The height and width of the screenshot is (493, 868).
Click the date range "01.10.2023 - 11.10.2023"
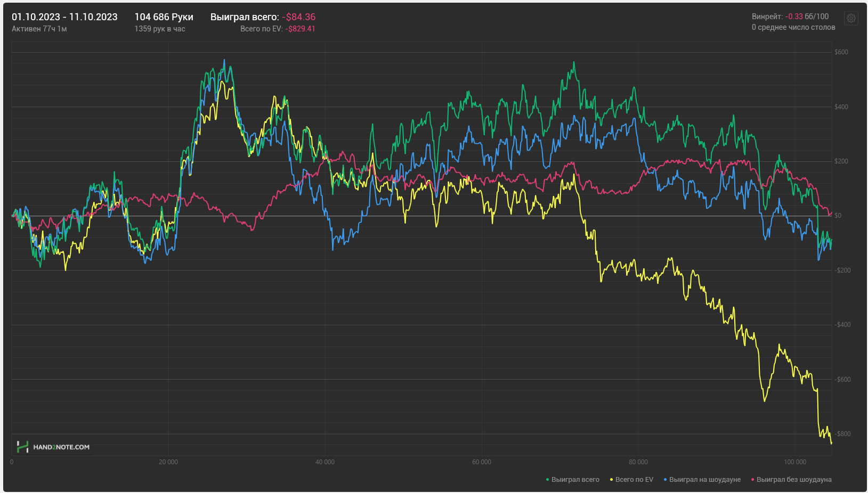pyautogui.click(x=64, y=17)
